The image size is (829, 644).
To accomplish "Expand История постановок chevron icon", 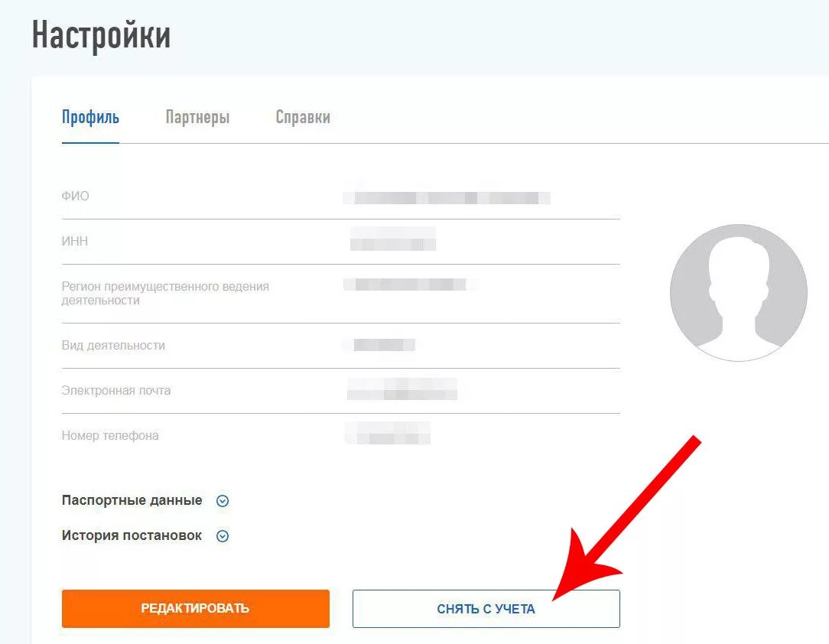I will 223,536.
